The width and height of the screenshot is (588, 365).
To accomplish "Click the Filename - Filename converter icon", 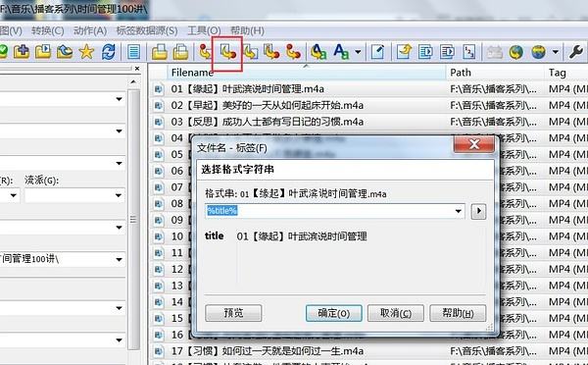I will pyautogui.click(x=250, y=52).
